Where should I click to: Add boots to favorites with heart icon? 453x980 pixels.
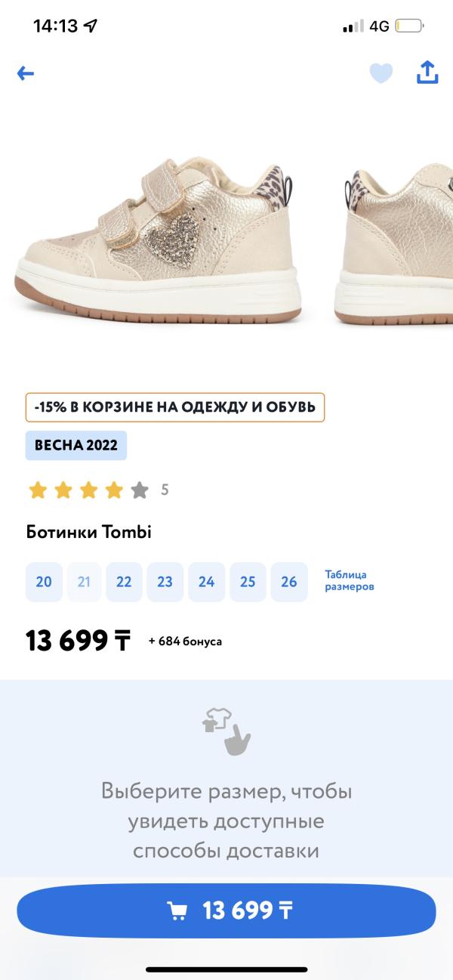pos(381,73)
